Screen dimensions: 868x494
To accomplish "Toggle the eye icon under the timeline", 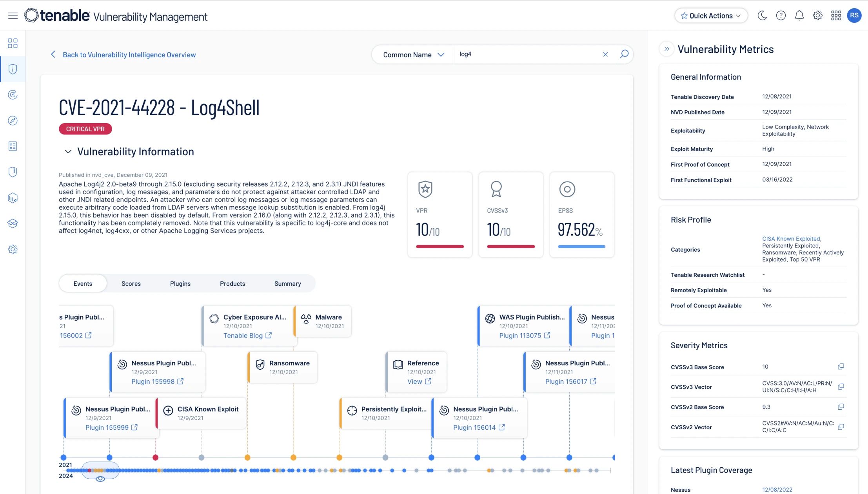I will point(100,479).
